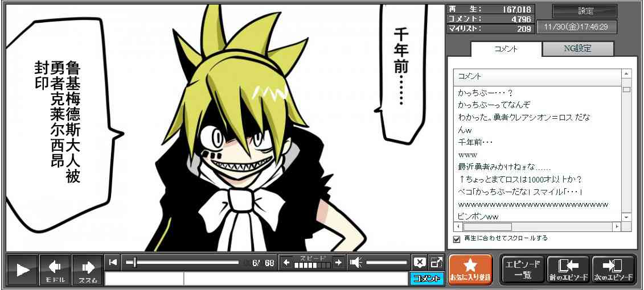Increase playback speed with right arrow

point(338,262)
